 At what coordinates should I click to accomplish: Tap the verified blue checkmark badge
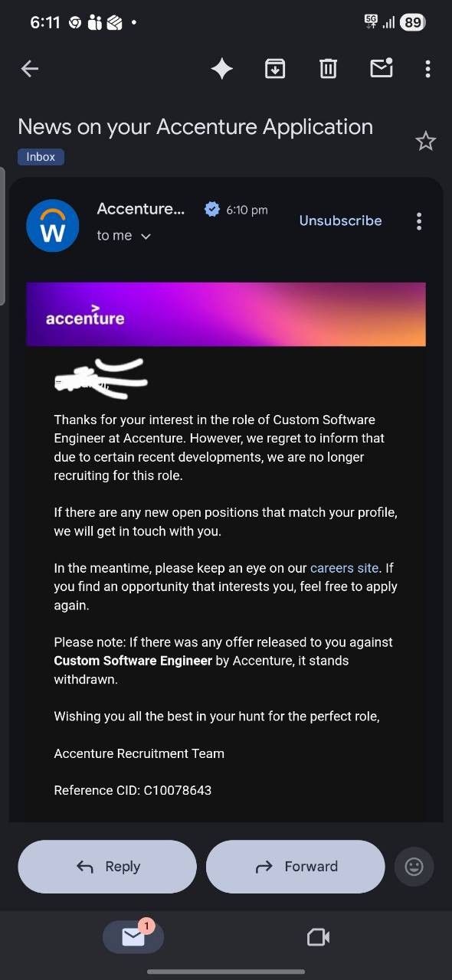[x=212, y=209]
